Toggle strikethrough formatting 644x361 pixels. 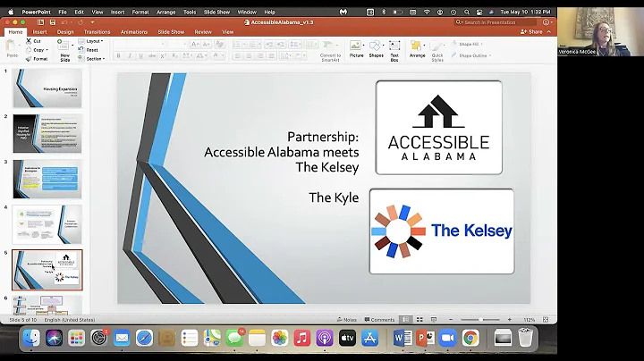click(x=152, y=55)
